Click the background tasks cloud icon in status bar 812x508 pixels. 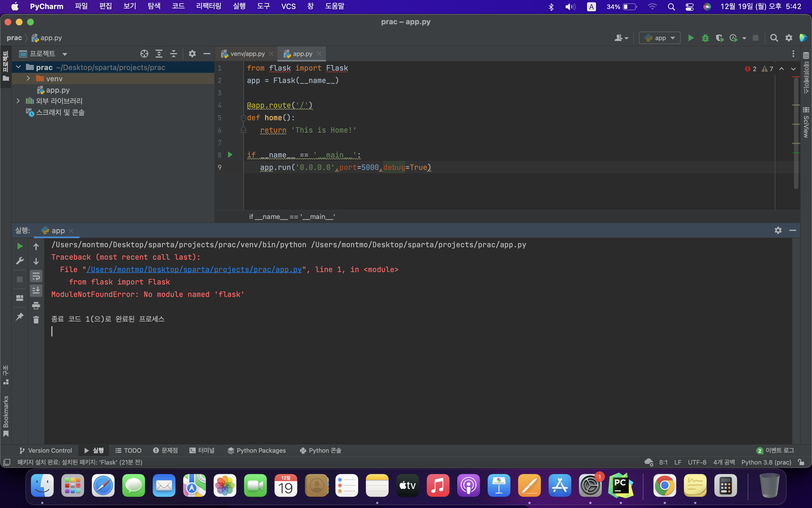[649, 462]
